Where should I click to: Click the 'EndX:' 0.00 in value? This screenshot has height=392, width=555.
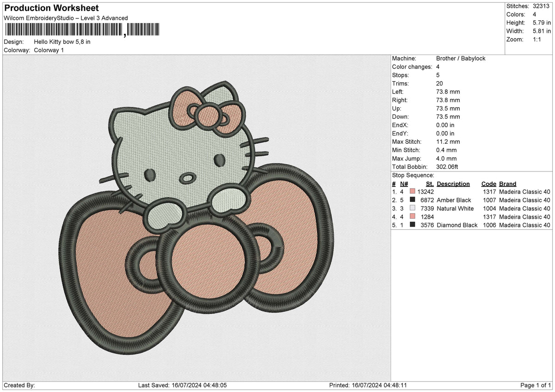[445, 125]
